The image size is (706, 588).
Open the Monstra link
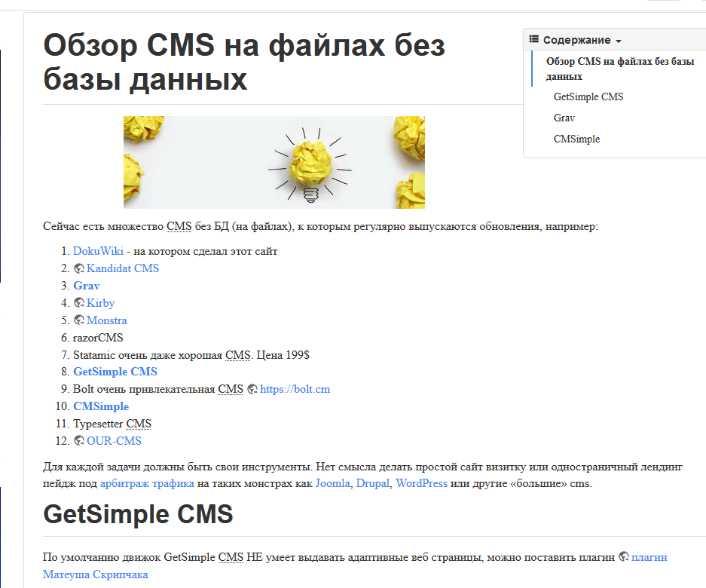click(x=107, y=320)
